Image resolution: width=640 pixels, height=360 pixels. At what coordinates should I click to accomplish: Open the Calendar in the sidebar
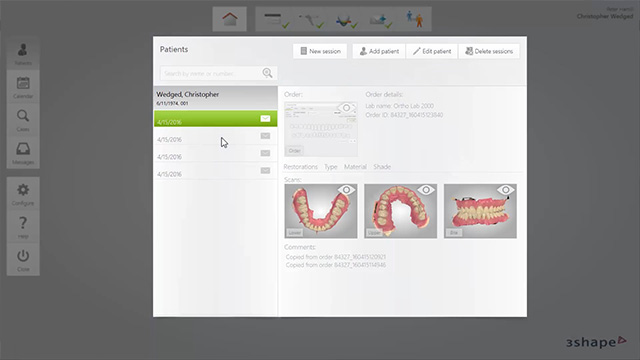tap(23, 87)
